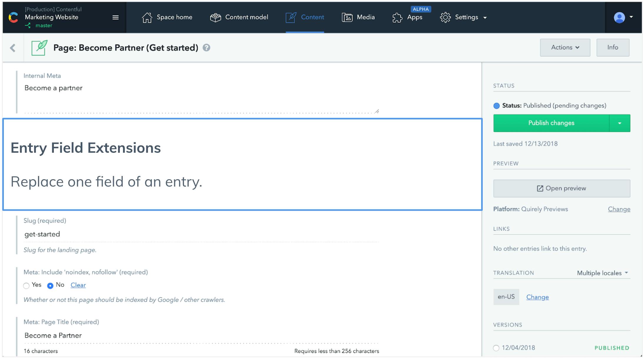This screenshot has height=359, width=644.
Task: Navigate back with the left chevron
Action: 13,47
